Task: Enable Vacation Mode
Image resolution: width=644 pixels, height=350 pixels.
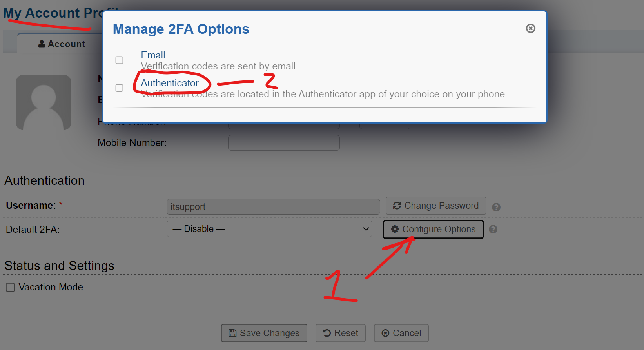Action: pos(10,287)
